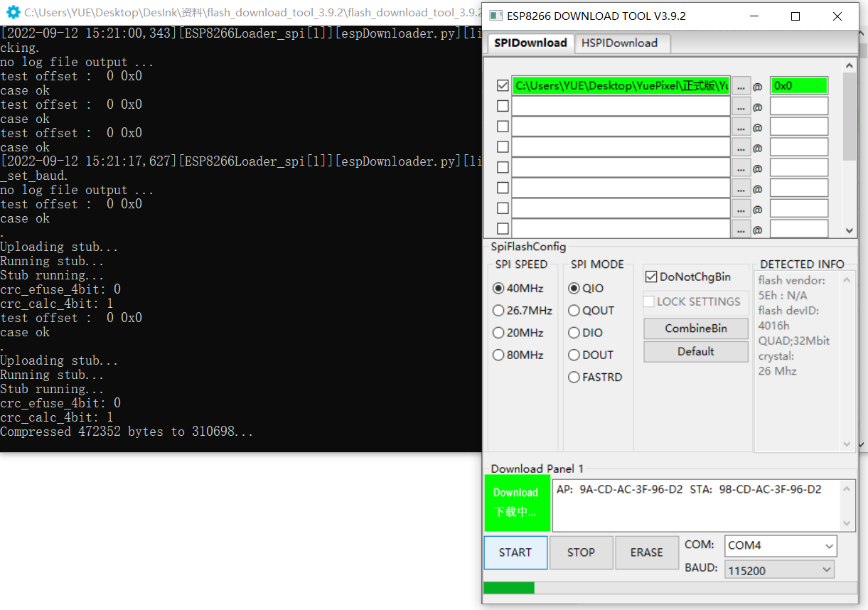The height and width of the screenshot is (610, 868).
Task: Click the ERASE button
Action: click(646, 552)
